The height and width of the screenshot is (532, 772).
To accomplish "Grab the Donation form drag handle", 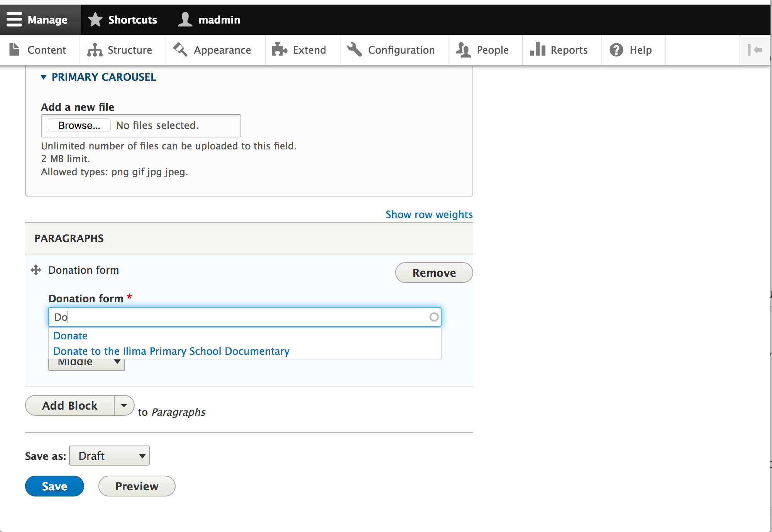I will pyautogui.click(x=36, y=269).
